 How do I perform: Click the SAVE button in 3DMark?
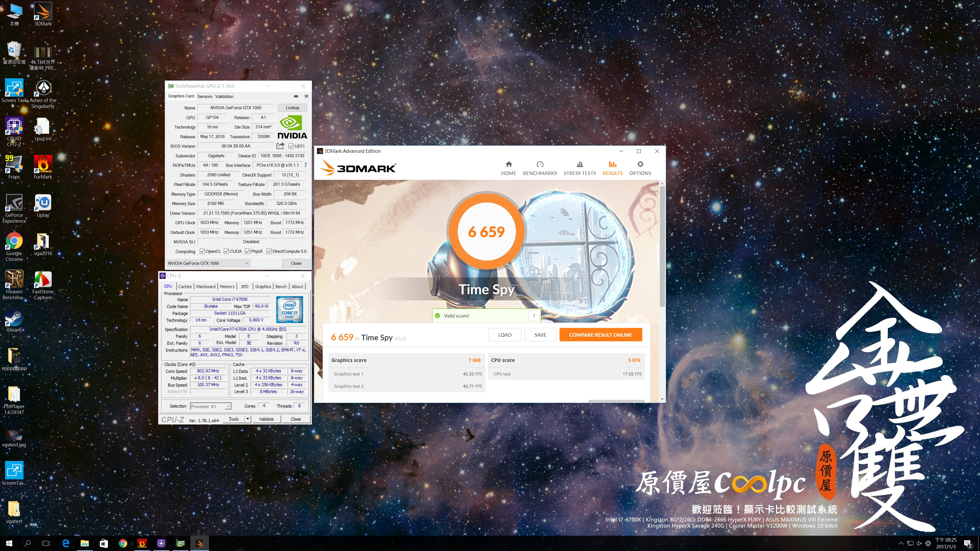point(540,335)
